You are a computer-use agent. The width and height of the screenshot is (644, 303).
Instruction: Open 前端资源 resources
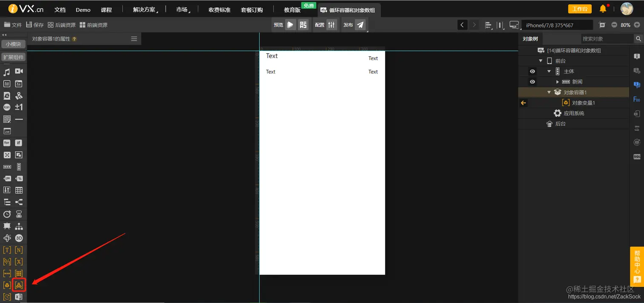click(x=93, y=25)
